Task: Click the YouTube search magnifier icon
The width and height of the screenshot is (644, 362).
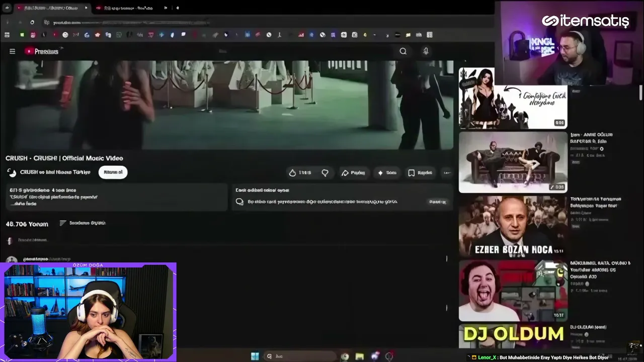Action: point(403,51)
